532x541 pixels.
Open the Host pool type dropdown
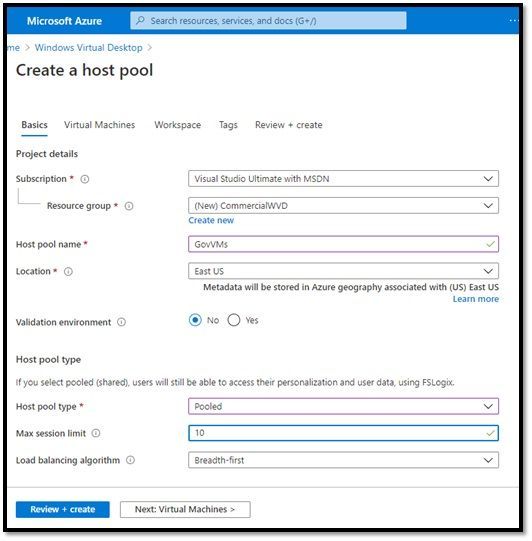[x=343, y=406]
